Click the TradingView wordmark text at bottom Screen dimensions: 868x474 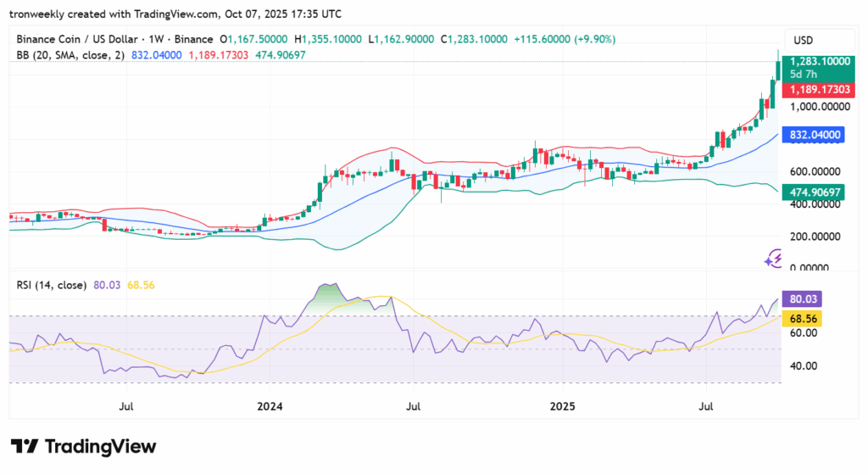click(x=99, y=446)
